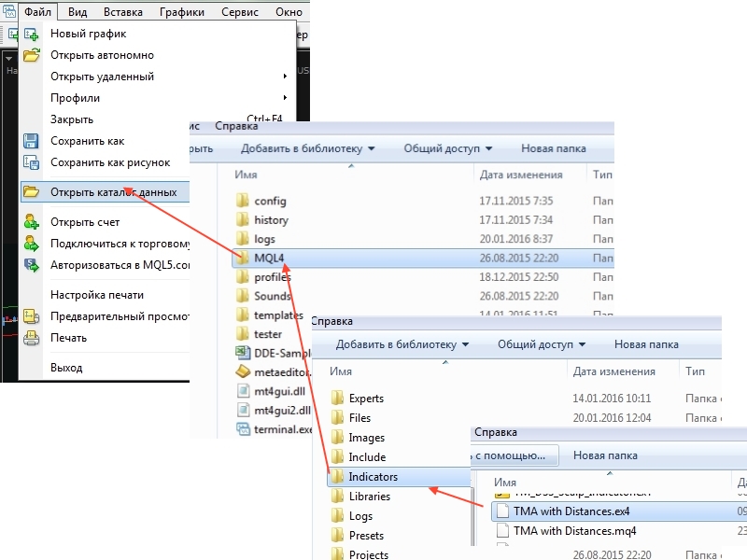The height and width of the screenshot is (560, 747).
Task: Choose Выход in the Файл menu
Action: point(66,368)
